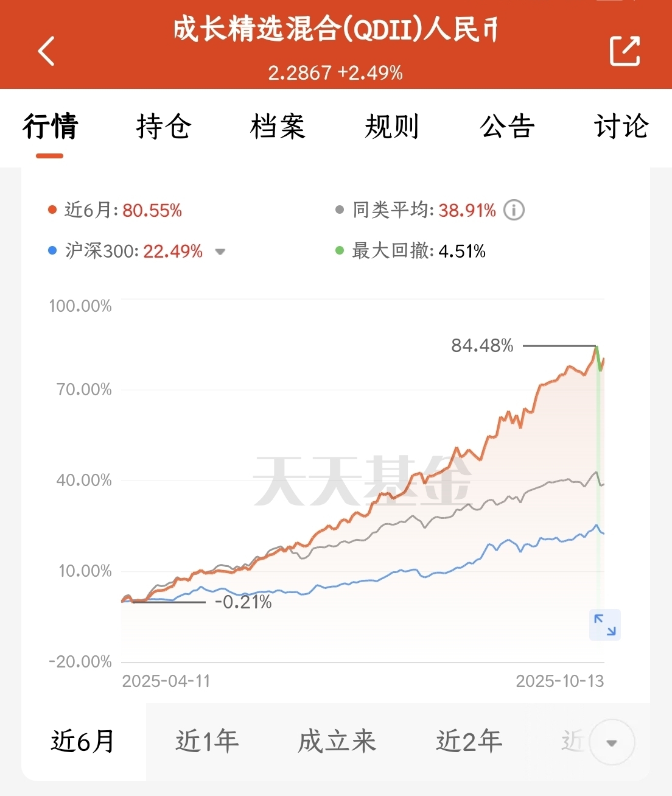The image size is (672, 796).
Task: Tap the back arrow icon
Action: tap(46, 51)
